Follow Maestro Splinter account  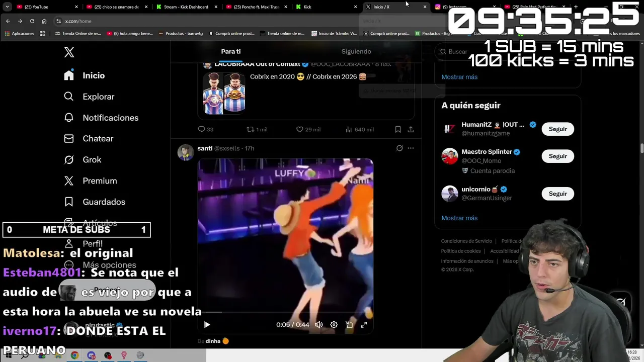coord(557,156)
